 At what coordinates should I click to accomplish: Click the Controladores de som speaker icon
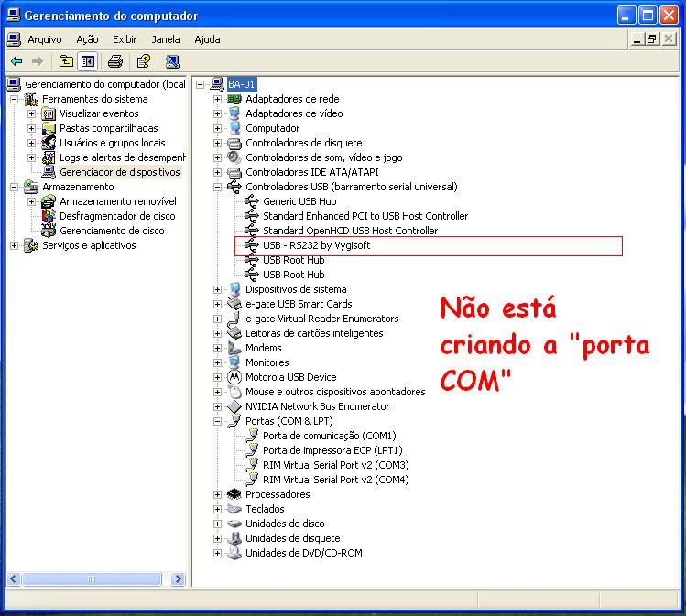(x=234, y=157)
